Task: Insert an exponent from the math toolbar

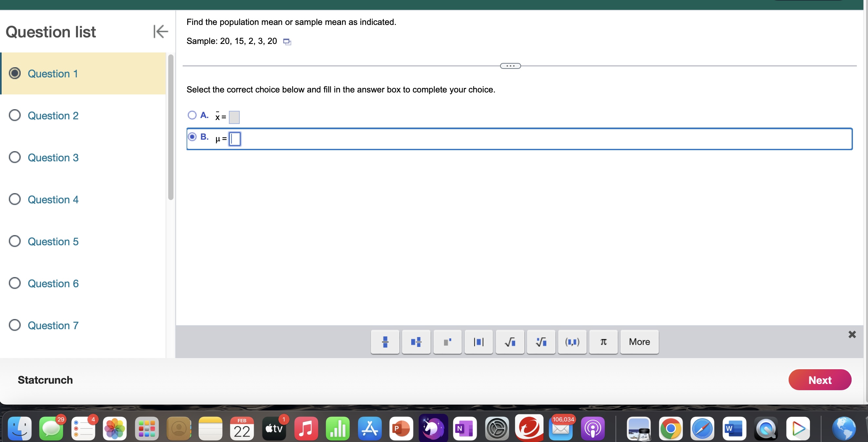Action: point(447,342)
